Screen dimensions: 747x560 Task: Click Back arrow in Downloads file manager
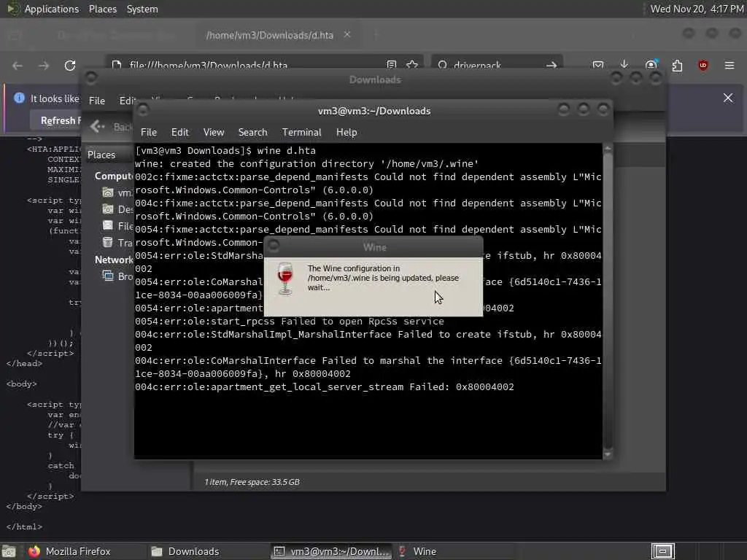[x=98, y=126]
